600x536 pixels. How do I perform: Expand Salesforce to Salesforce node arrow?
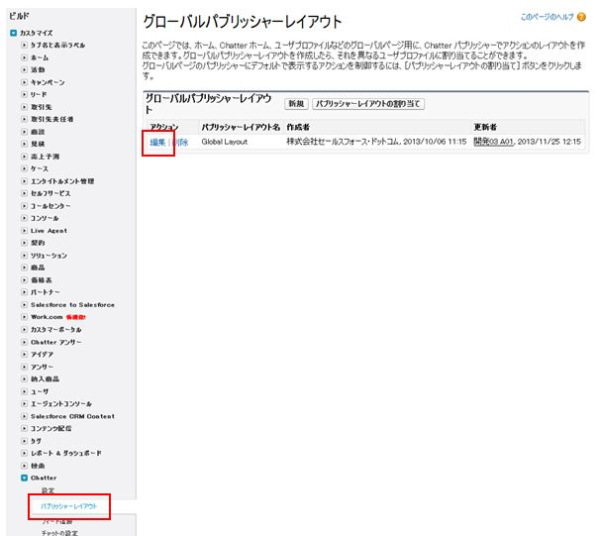[24, 305]
